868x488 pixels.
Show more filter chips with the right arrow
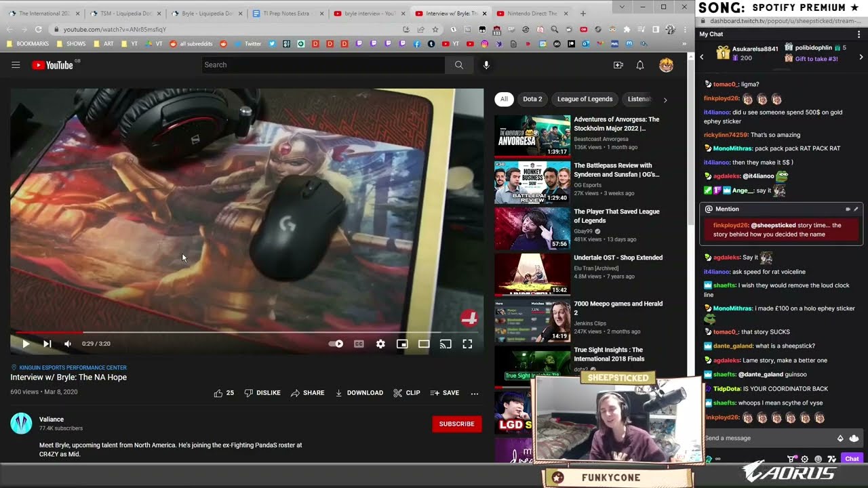[665, 100]
